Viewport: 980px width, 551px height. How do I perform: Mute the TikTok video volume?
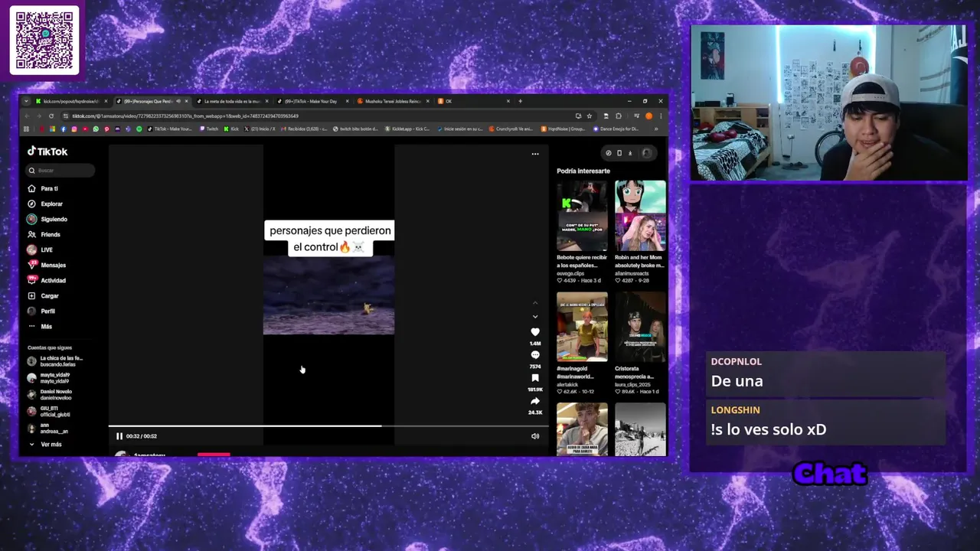coord(535,436)
